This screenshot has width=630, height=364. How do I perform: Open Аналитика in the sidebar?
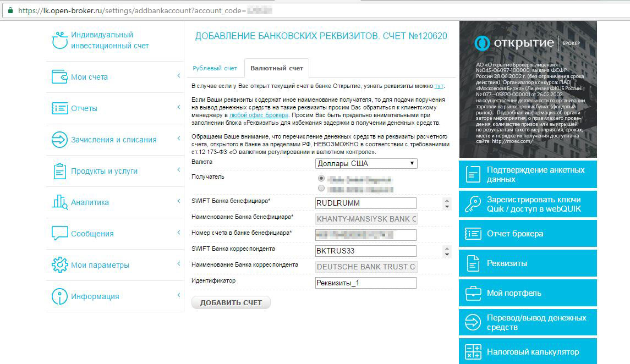(90, 202)
